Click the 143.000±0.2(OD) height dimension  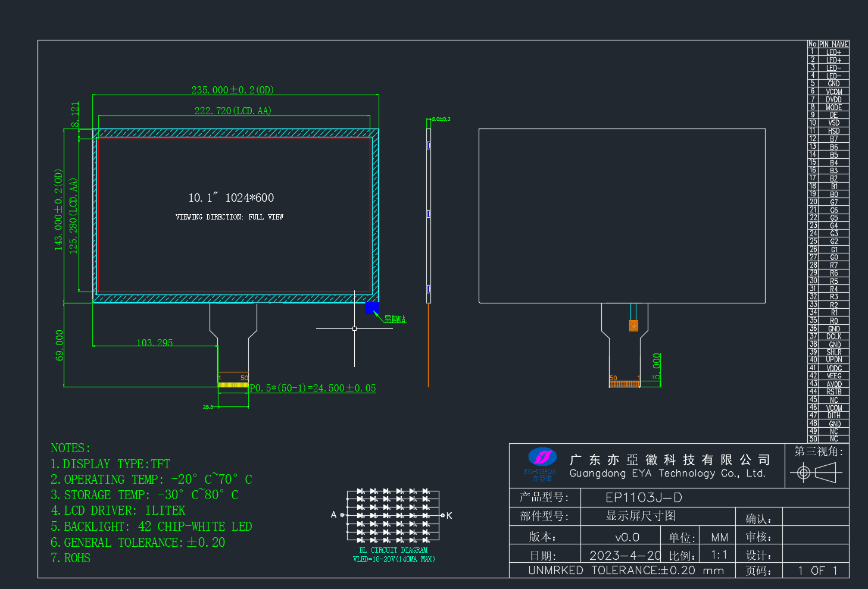pyautogui.click(x=58, y=209)
